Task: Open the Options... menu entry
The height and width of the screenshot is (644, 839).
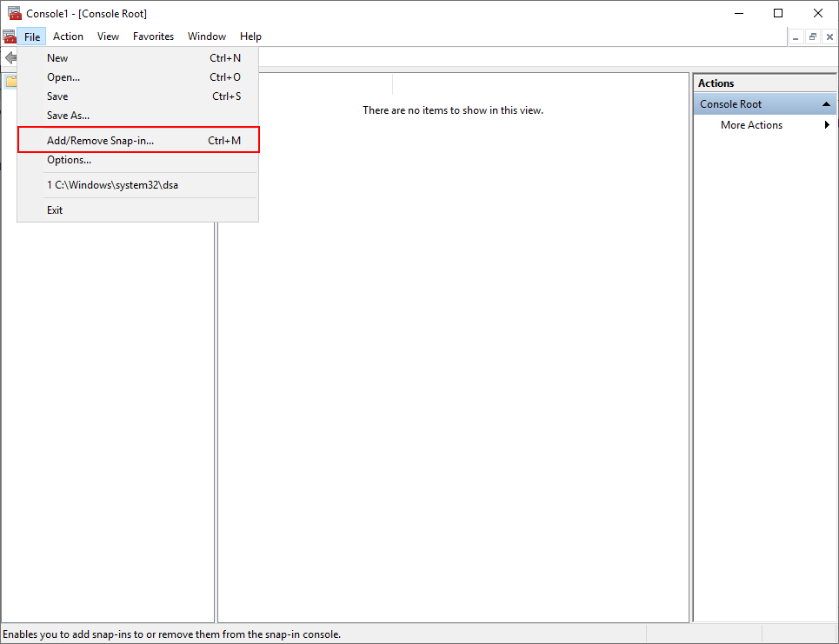Action: [x=138, y=159]
